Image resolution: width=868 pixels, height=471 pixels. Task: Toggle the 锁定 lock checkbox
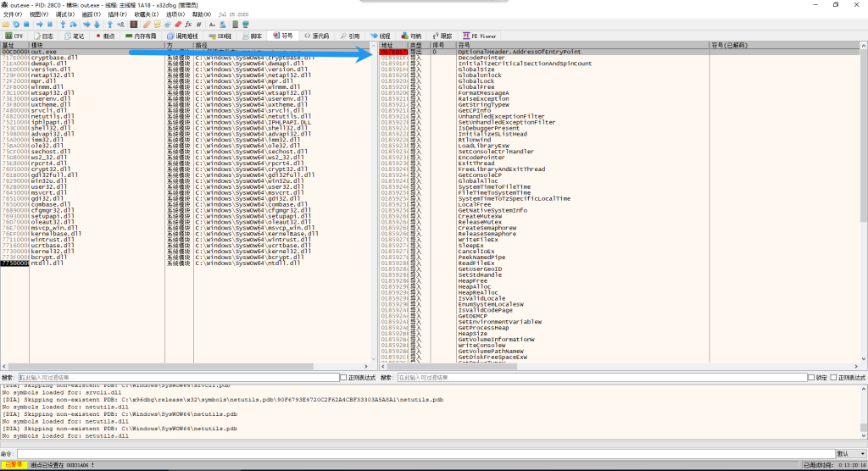point(811,378)
